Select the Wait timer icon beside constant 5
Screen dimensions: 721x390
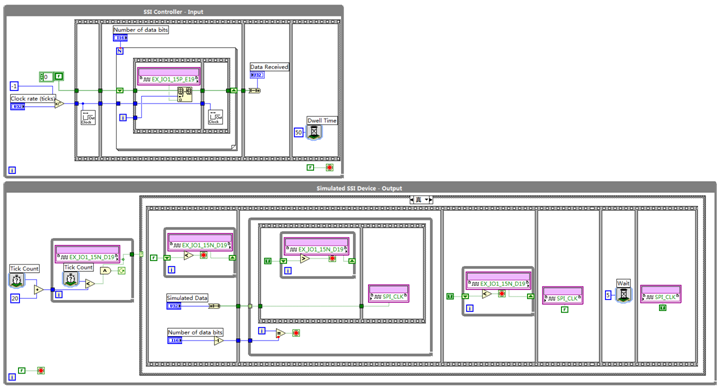(x=624, y=295)
